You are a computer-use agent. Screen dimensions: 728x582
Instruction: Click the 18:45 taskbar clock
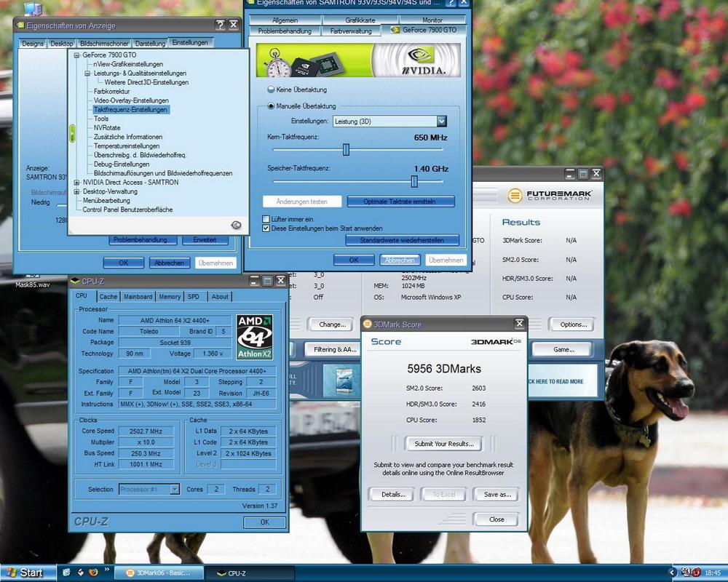coord(713,573)
